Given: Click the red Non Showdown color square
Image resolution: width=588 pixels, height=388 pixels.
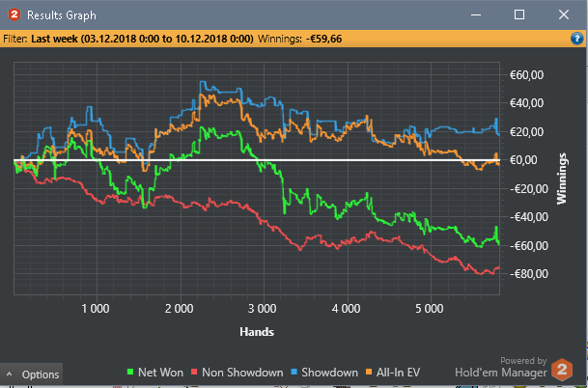Looking at the screenshot, I should pyautogui.click(x=194, y=372).
